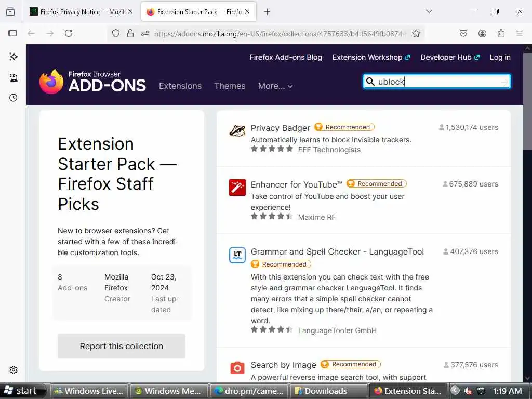The width and height of the screenshot is (532, 399).
Task: Expand the More... dropdown menu
Action: pos(275,86)
